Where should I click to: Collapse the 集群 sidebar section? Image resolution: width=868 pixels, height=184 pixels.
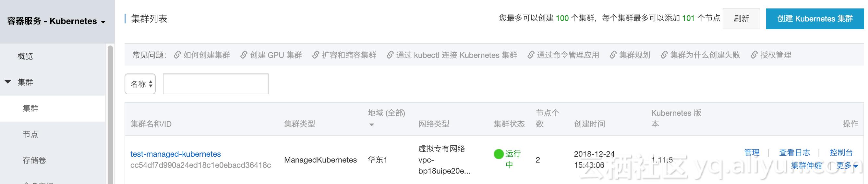(x=8, y=82)
